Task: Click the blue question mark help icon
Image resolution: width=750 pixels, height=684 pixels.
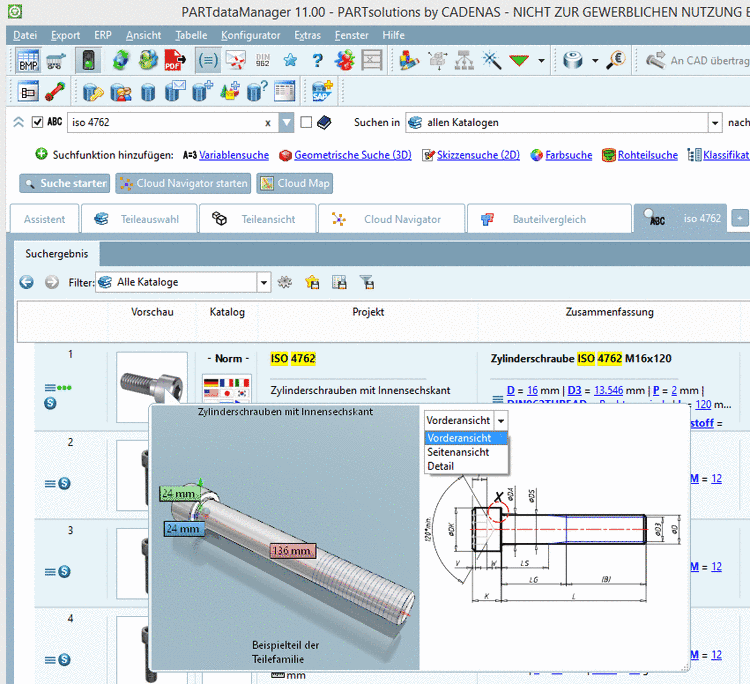Action: click(x=317, y=60)
